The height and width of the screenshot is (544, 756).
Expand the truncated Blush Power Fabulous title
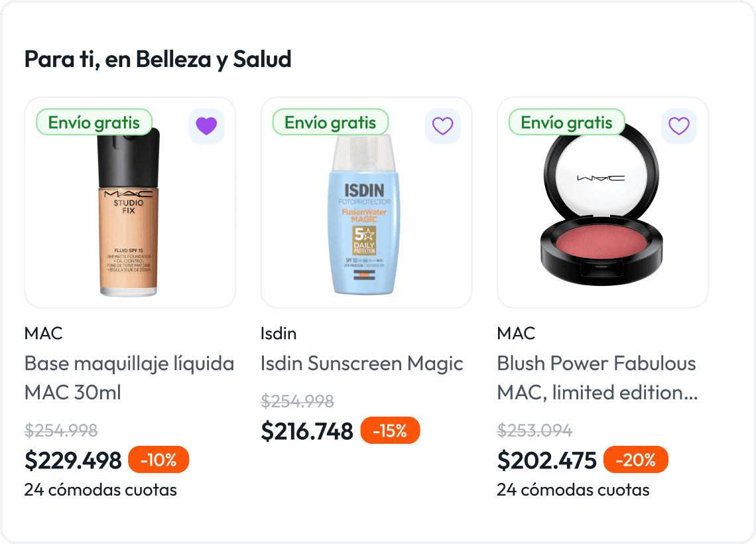(597, 377)
